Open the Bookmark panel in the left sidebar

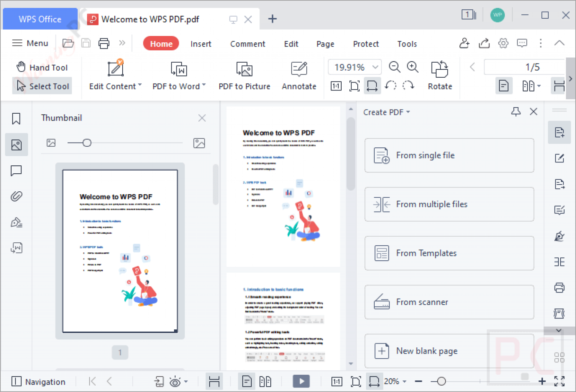coord(16,118)
